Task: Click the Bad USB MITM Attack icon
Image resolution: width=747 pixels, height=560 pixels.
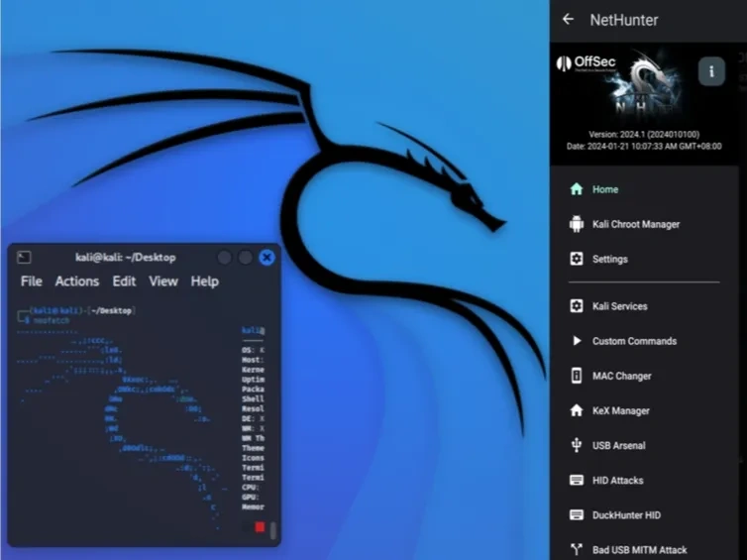Action: coord(577,549)
